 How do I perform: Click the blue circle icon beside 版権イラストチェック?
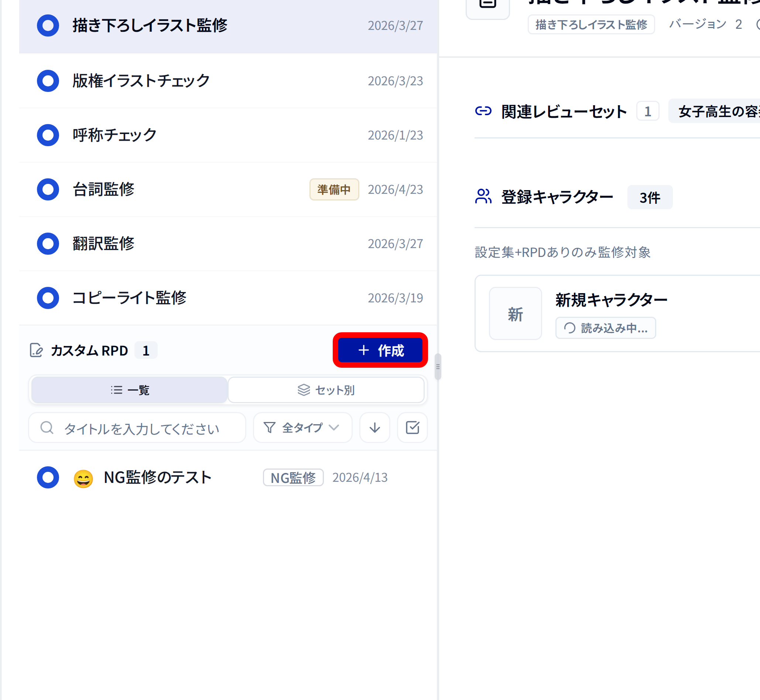48,81
